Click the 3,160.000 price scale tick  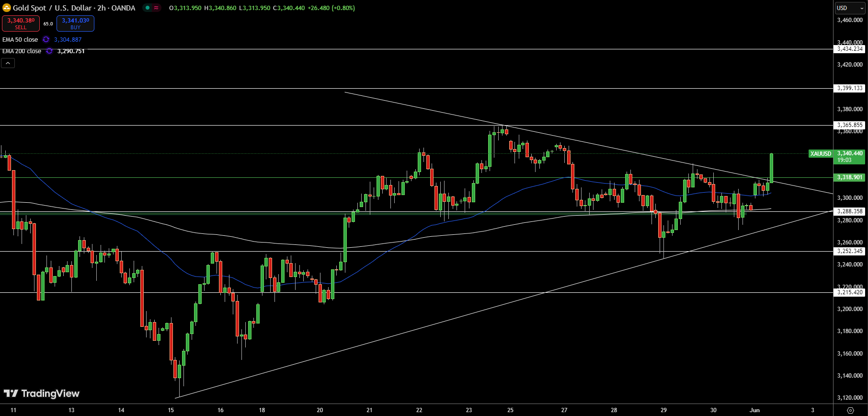point(850,354)
